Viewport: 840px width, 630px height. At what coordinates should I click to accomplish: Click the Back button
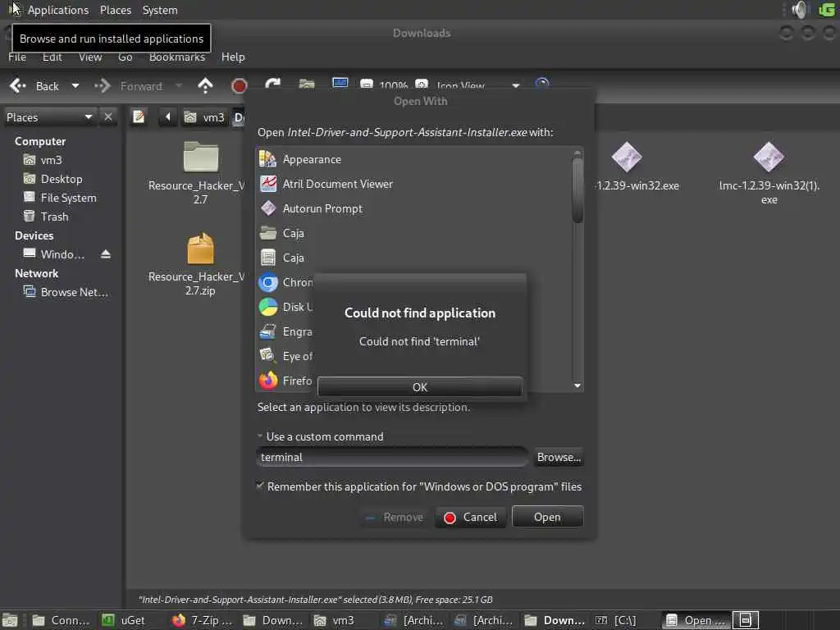click(34, 85)
